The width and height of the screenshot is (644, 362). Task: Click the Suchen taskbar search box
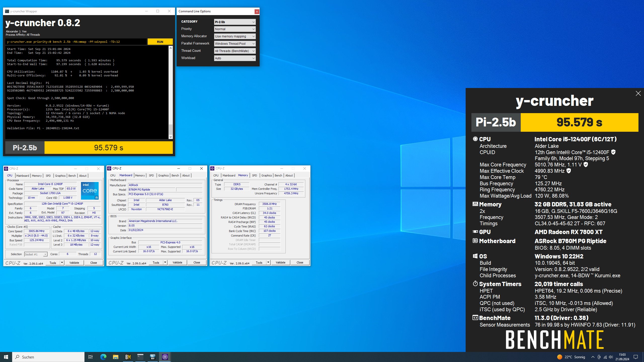[x=48, y=357]
